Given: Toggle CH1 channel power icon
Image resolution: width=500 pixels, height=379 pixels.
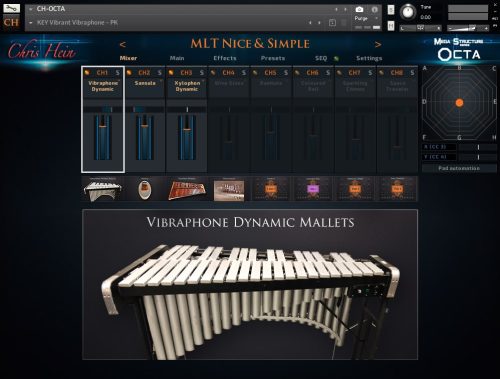Looking at the screenshot, I should (87, 72).
